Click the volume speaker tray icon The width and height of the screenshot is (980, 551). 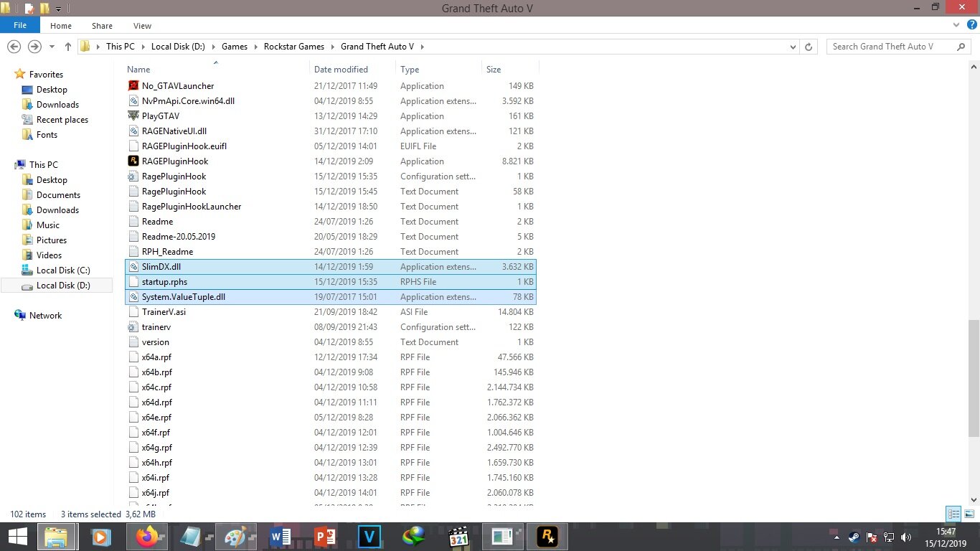coord(906,537)
